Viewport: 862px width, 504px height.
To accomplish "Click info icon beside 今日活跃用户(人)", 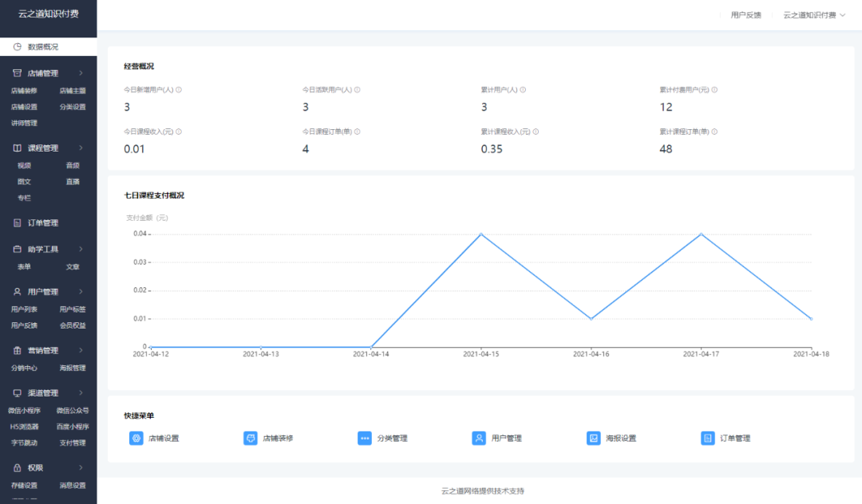I will [x=358, y=89].
